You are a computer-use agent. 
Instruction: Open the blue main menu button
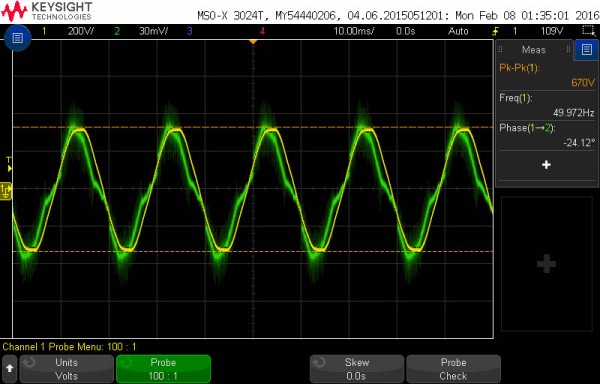click(17, 37)
